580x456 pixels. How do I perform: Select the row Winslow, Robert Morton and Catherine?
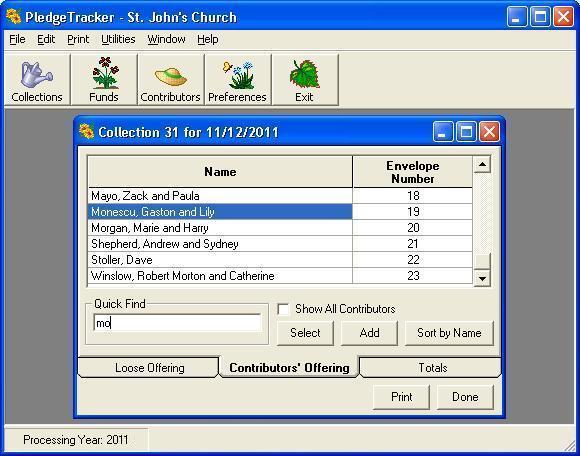220,276
